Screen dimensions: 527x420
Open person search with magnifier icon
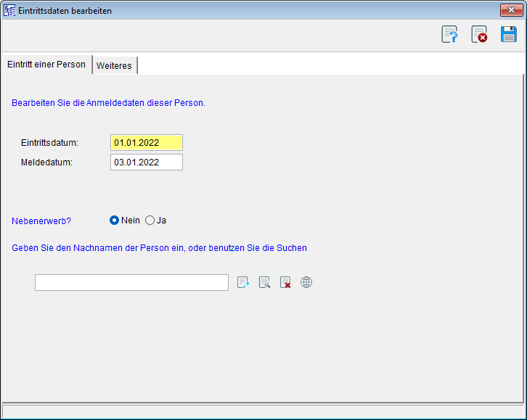pos(264,283)
